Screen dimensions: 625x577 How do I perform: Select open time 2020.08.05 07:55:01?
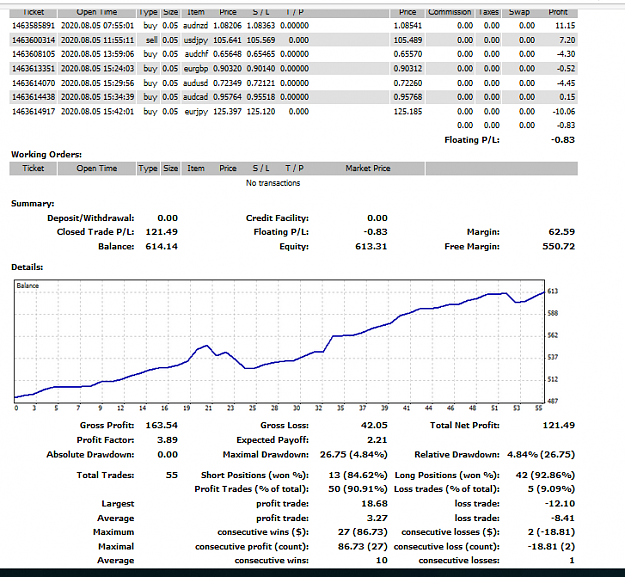coord(97,26)
